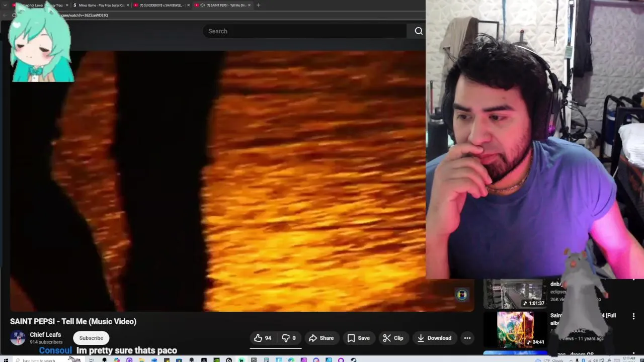Share the video
This screenshot has height=362, width=644.
(x=321, y=338)
